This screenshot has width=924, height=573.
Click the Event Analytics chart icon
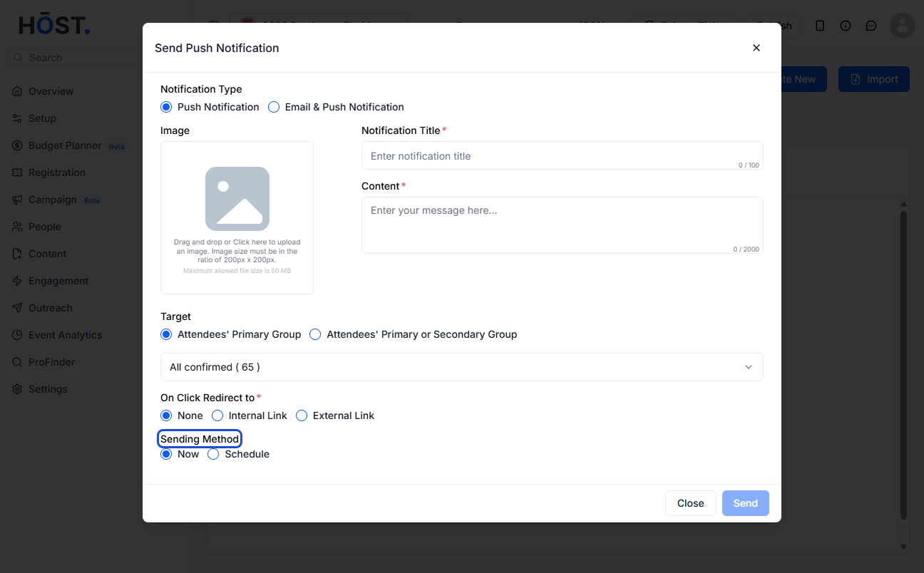(x=17, y=335)
